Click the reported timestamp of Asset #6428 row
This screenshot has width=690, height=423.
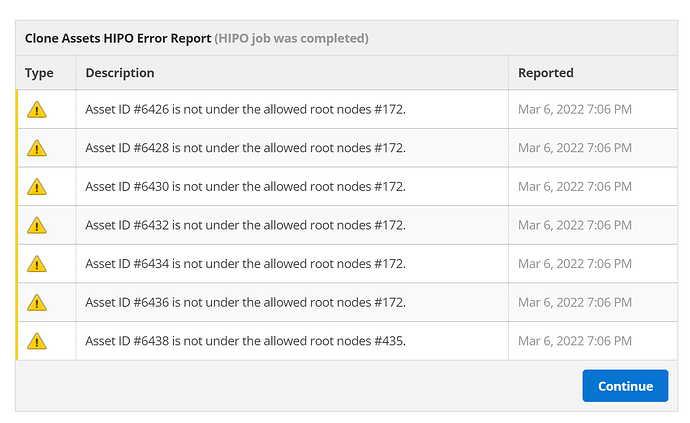575,148
